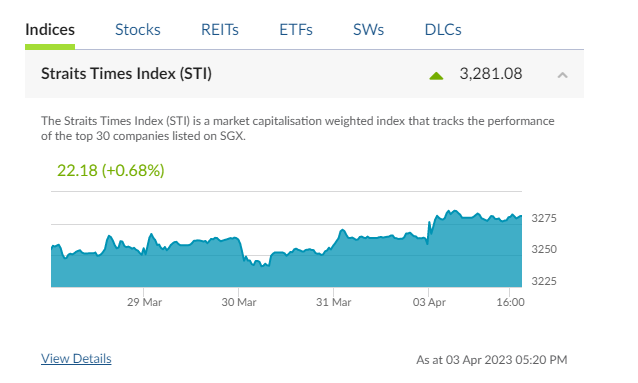Click the 16:00 time marker on chart
Viewport: 638px width, 383px height.
[x=510, y=302]
